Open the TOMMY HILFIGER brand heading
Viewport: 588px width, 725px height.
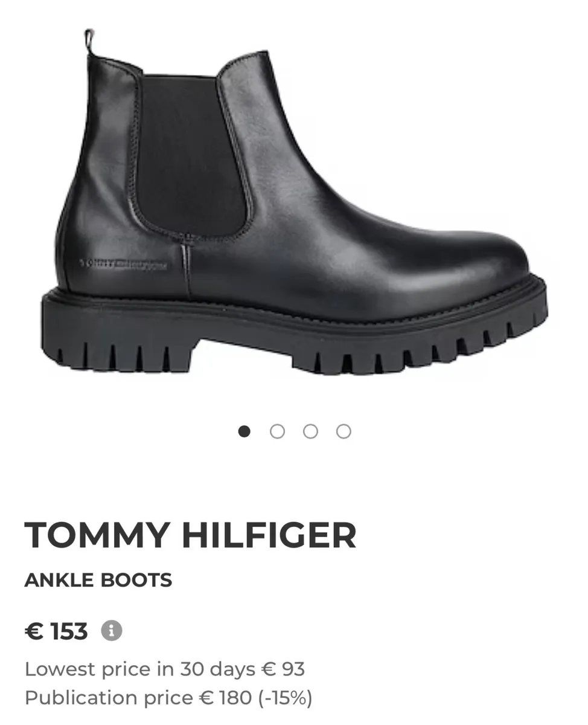point(190,535)
